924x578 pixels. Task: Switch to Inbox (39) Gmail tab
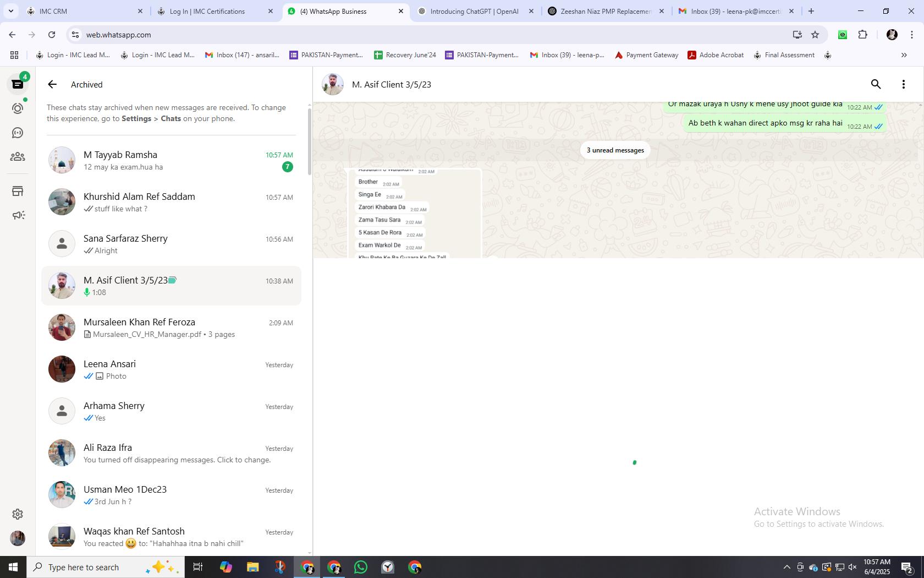[x=736, y=11]
